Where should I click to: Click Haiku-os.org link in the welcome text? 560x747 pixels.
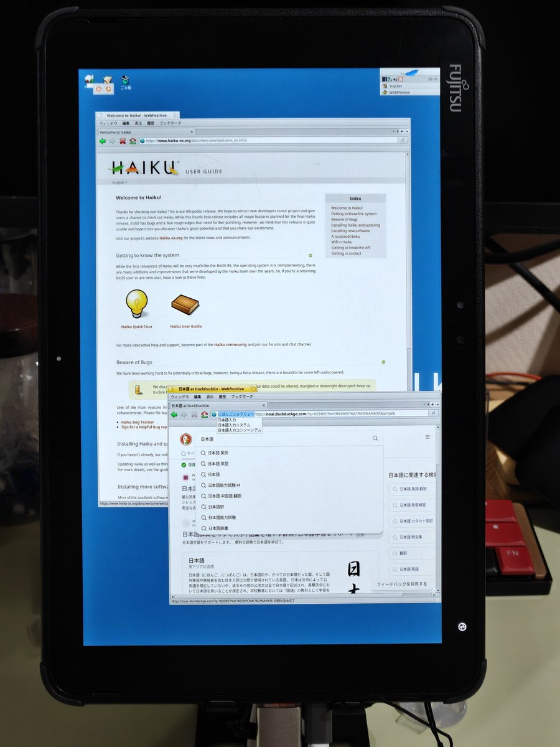click(x=171, y=238)
